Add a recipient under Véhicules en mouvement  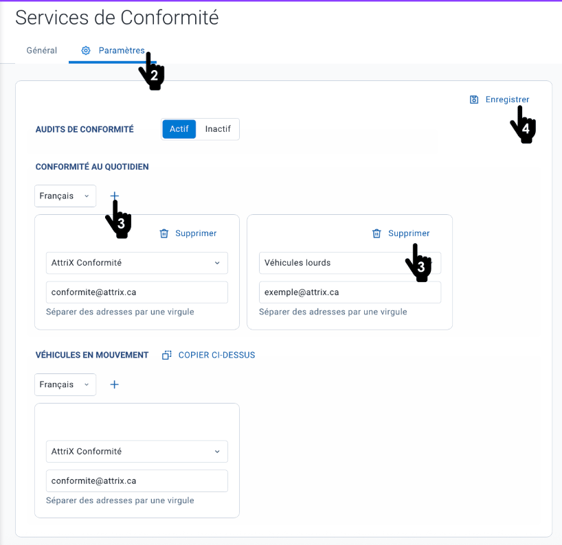pyautogui.click(x=114, y=384)
